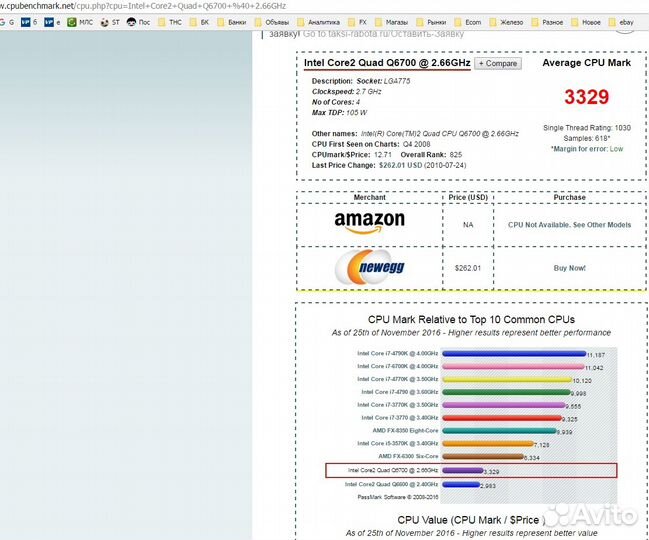This screenshot has height=540, width=649.
Task: Click the 'Single Thread Rating: 1030' text
Action: click(587, 128)
